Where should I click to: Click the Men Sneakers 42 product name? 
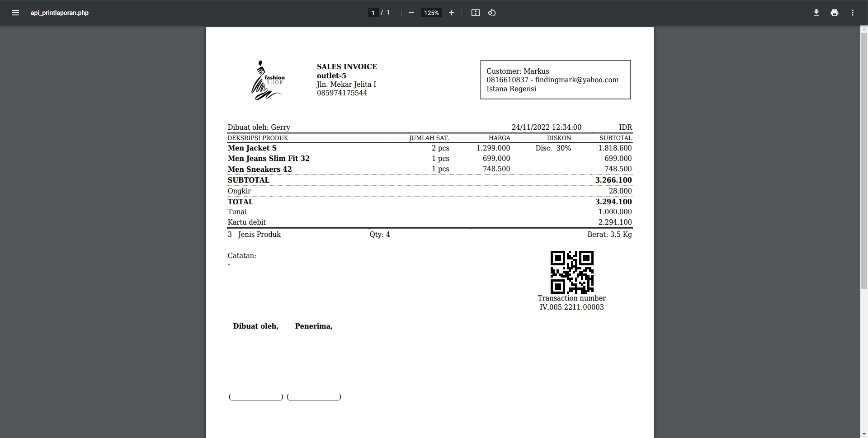click(x=259, y=169)
